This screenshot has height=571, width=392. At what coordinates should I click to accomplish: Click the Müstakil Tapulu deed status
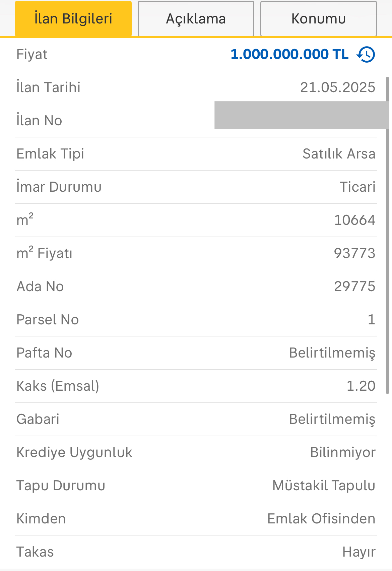(x=324, y=486)
